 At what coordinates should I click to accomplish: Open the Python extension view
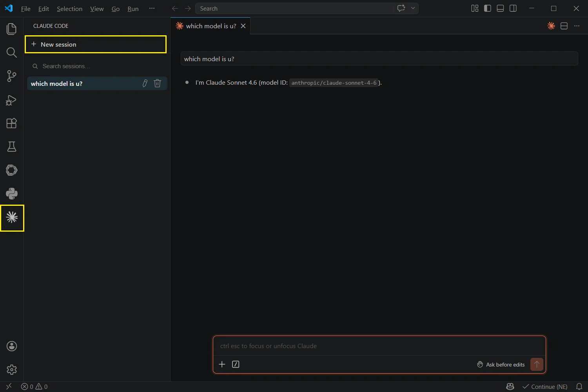[x=12, y=194]
